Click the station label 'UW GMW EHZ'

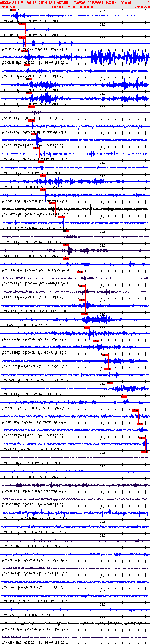tap(11, 560)
